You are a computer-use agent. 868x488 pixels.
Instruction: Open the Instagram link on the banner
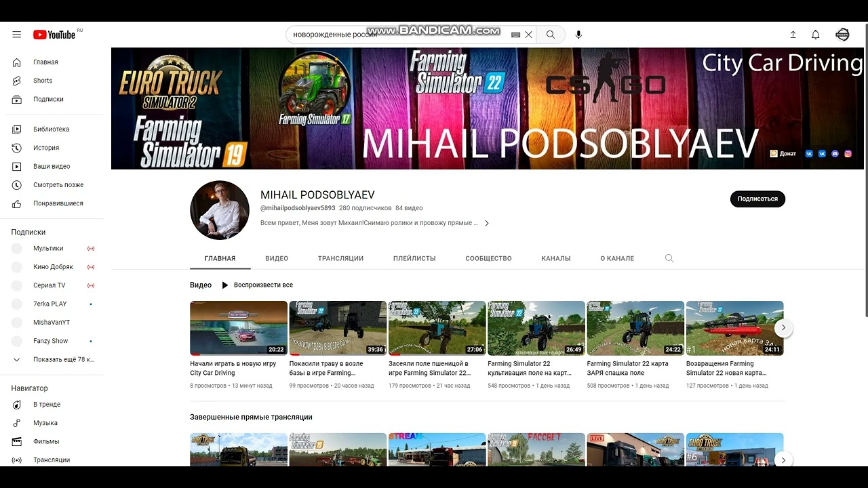pos(848,154)
